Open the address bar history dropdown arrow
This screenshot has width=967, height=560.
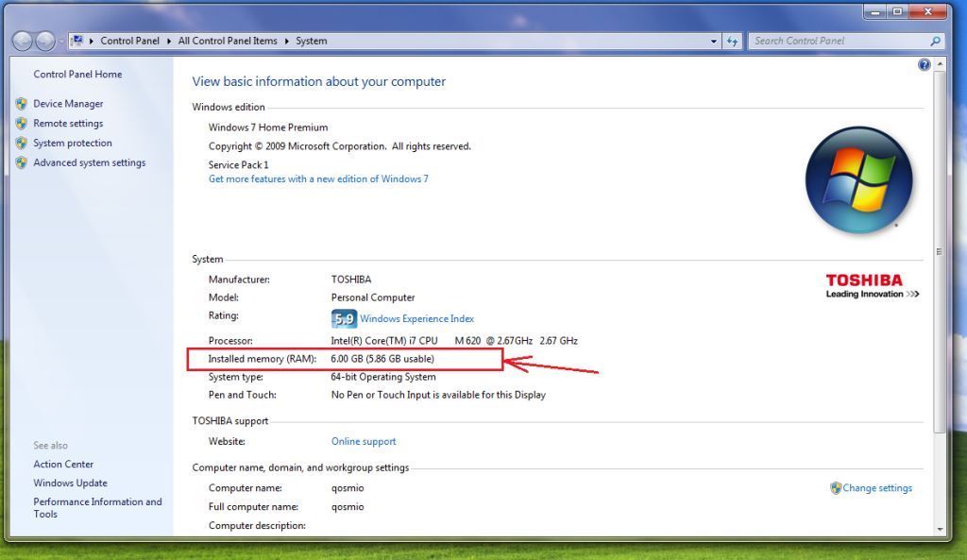pyautogui.click(x=714, y=41)
